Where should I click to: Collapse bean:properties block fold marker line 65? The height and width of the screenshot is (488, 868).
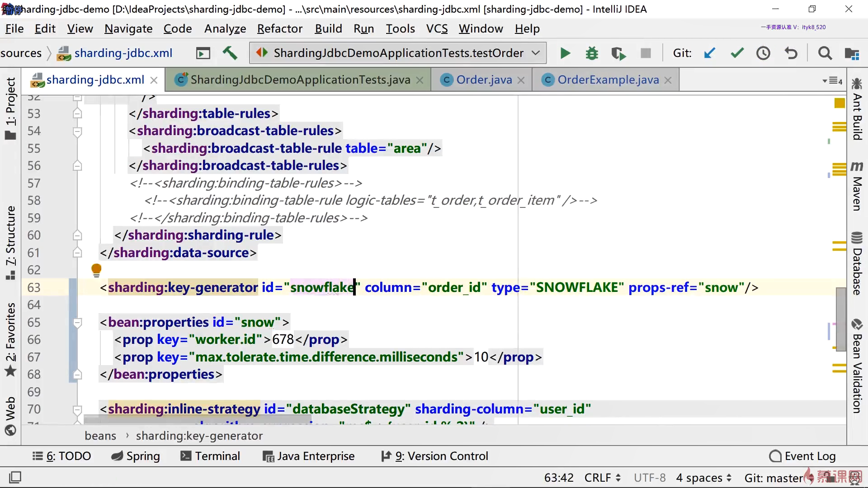point(77,323)
